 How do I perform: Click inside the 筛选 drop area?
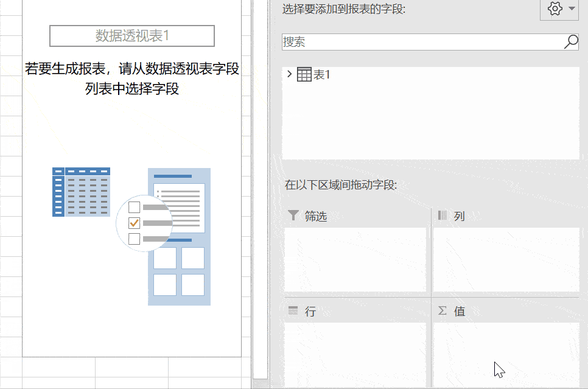click(x=355, y=259)
